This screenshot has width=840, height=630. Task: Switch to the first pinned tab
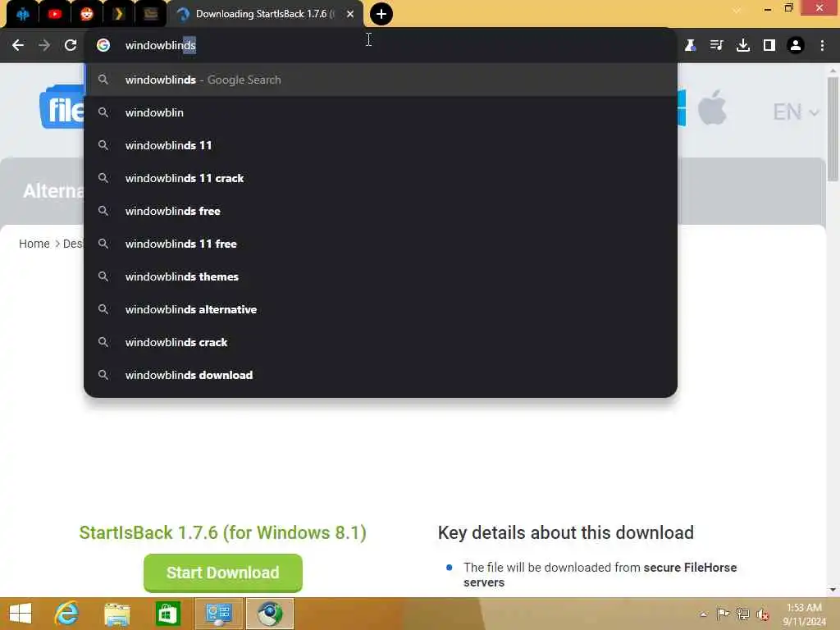click(23, 15)
